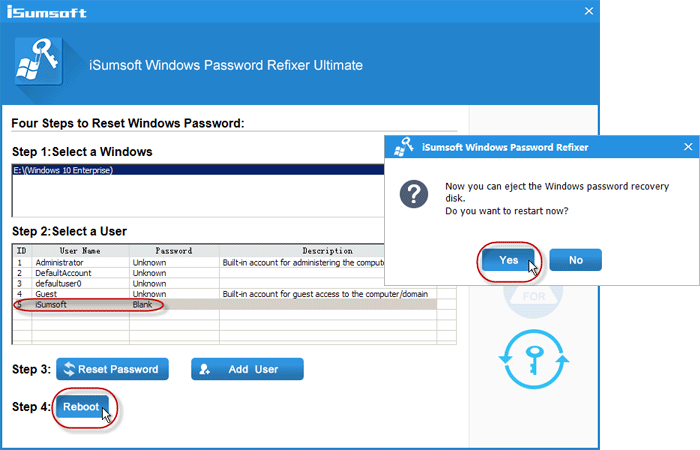Close the main iSumsoft Ultimate window

589,11
